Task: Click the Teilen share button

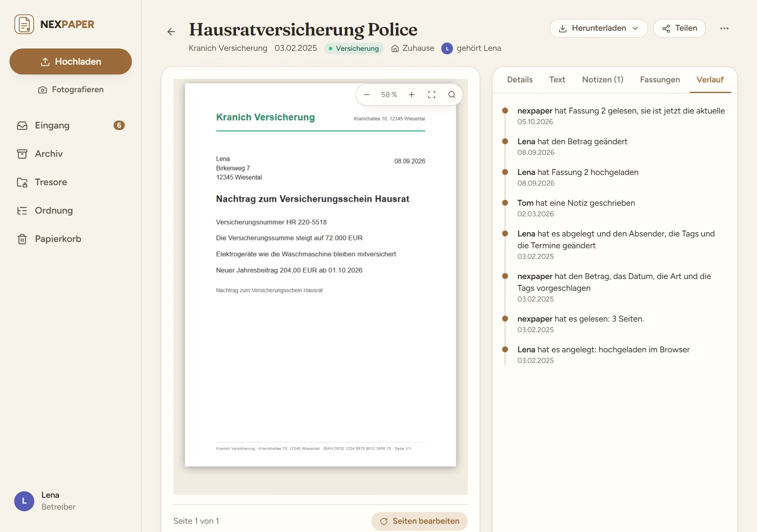Action: click(679, 28)
